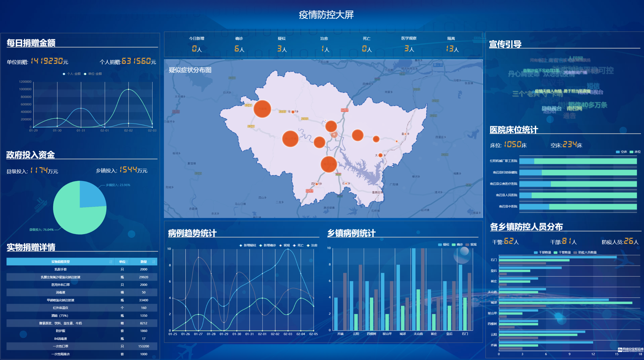This screenshot has height=360, width=644.
Task: Click 县电视台 in the word cloud
Action: coord(551,108)
